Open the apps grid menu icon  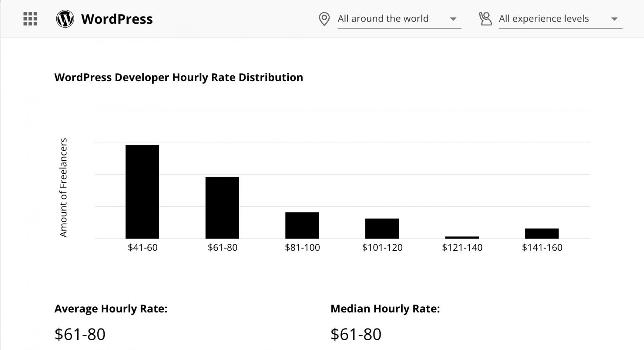(x=30, y=19)
